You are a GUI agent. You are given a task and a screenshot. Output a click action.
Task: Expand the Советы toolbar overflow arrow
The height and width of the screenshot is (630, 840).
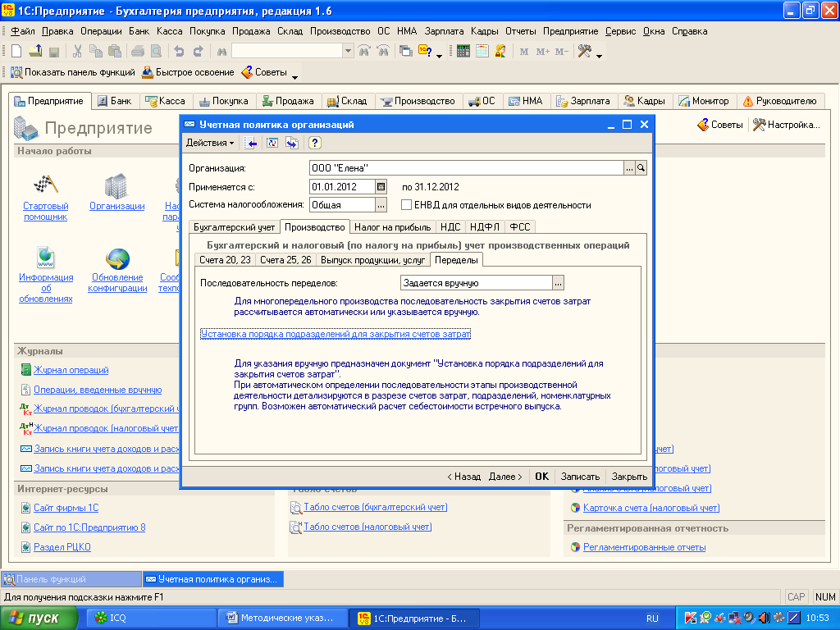294,75
